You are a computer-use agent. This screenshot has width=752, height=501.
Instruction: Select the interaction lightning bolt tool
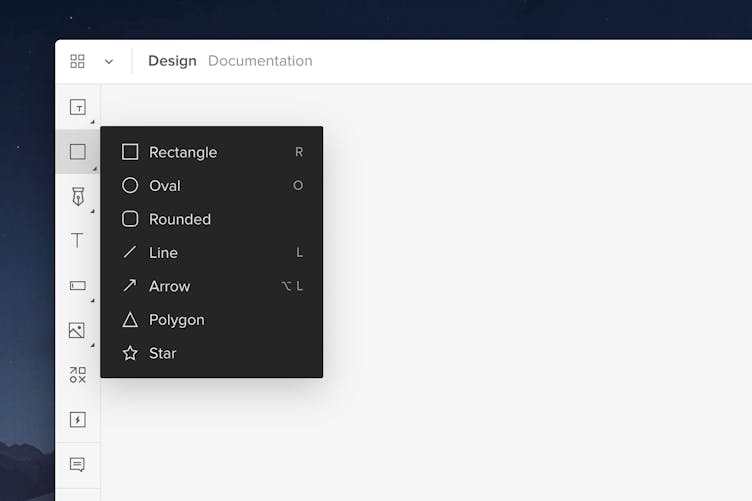78,419
